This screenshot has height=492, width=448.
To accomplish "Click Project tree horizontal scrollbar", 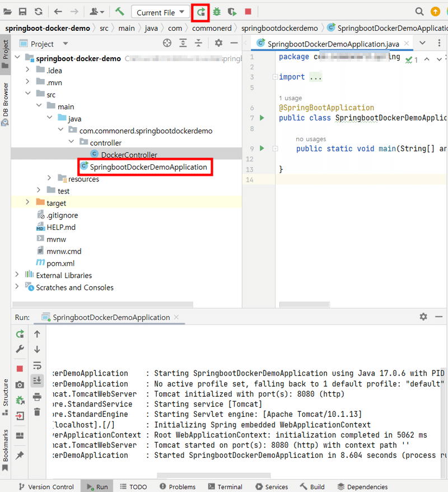I will coord(103,304).
